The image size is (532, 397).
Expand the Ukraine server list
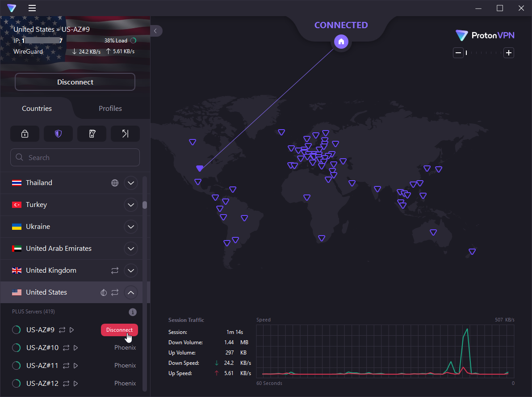(130, 227)
